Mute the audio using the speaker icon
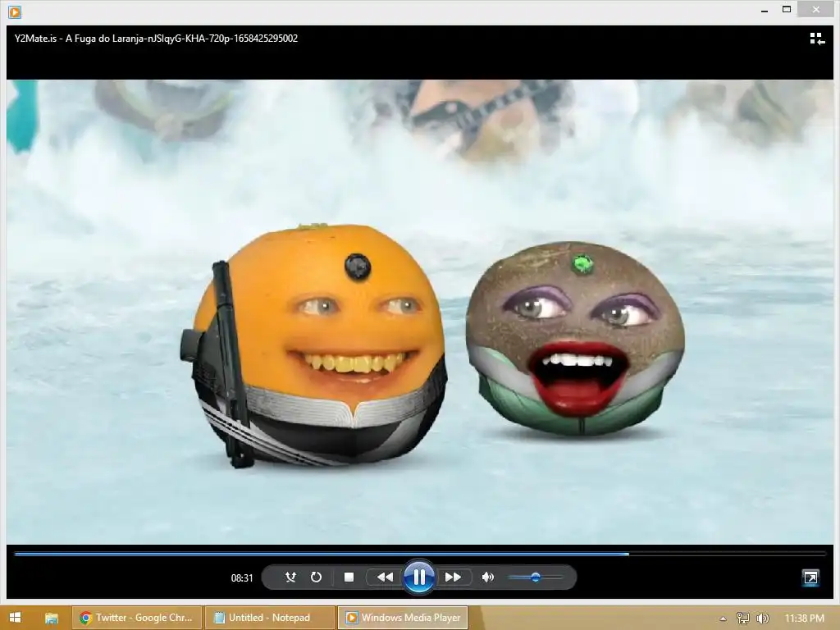This screenshot has height=630, width=840. click(x=487, y=577)
